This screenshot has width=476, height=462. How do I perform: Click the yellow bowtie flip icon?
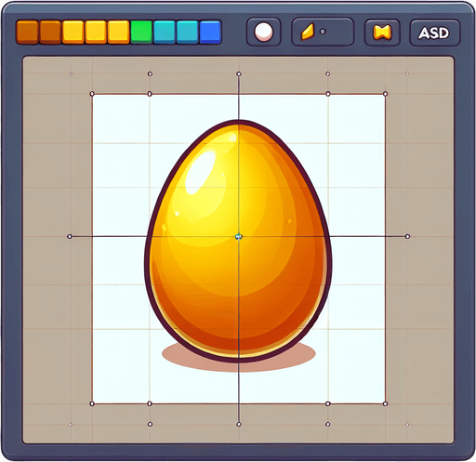point(382,33)
